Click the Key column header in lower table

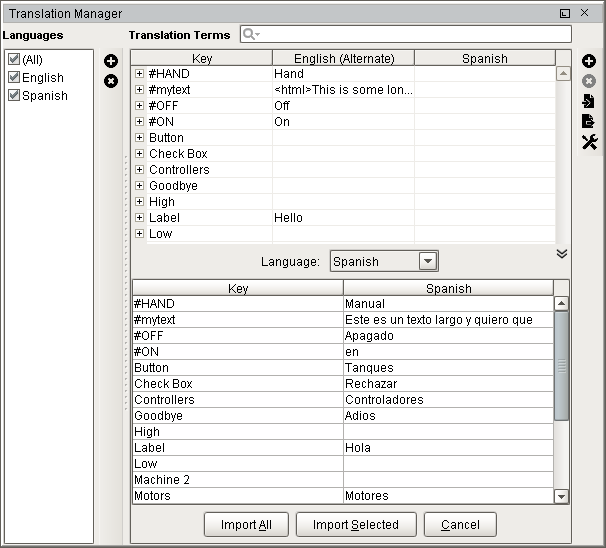point(238,288)
